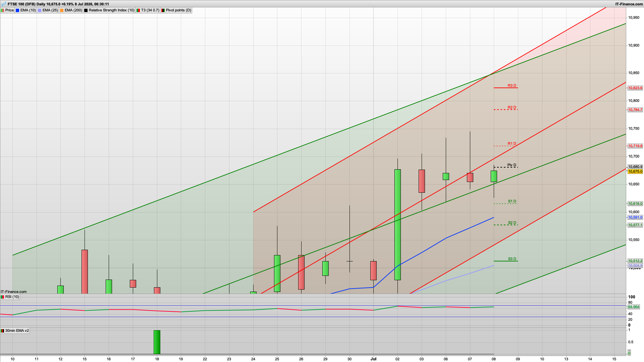The image size is (644, 362).
Task: Click the black Relative Strength Index swatch
Action: click(86, 10)
